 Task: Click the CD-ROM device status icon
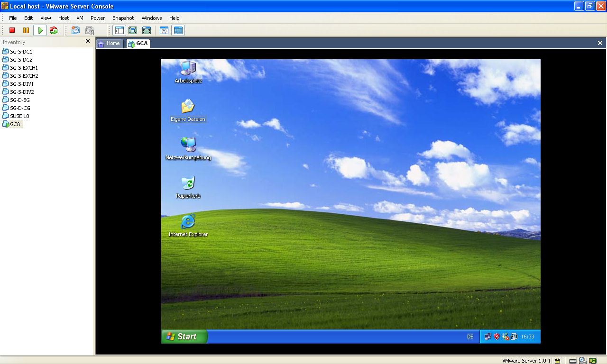point(583,361)
